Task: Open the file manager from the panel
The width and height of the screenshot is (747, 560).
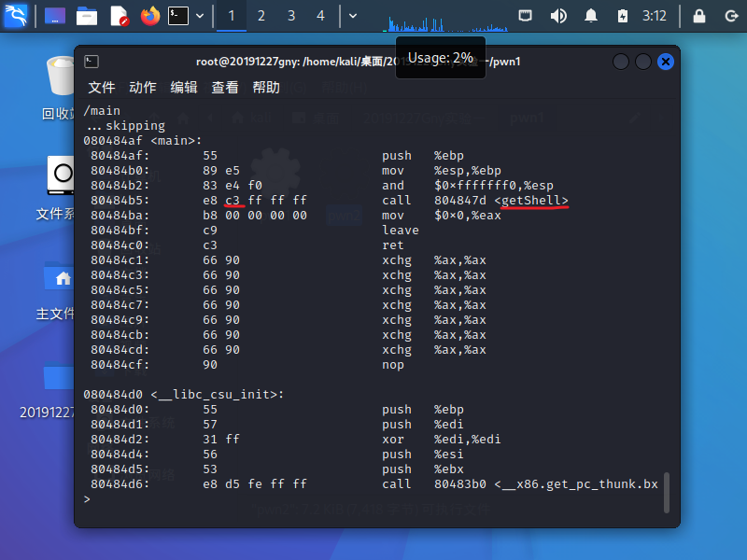Action: tap(87, 16)
